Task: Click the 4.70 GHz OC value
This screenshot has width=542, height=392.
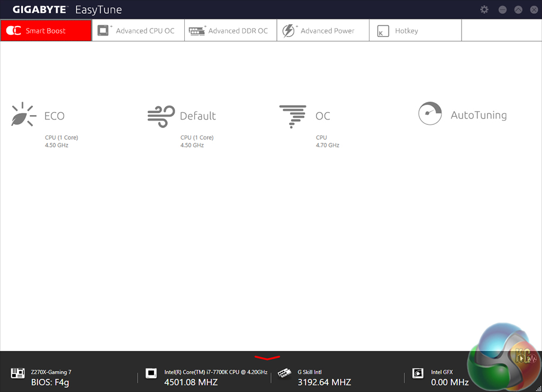Action: coord(327,145)
